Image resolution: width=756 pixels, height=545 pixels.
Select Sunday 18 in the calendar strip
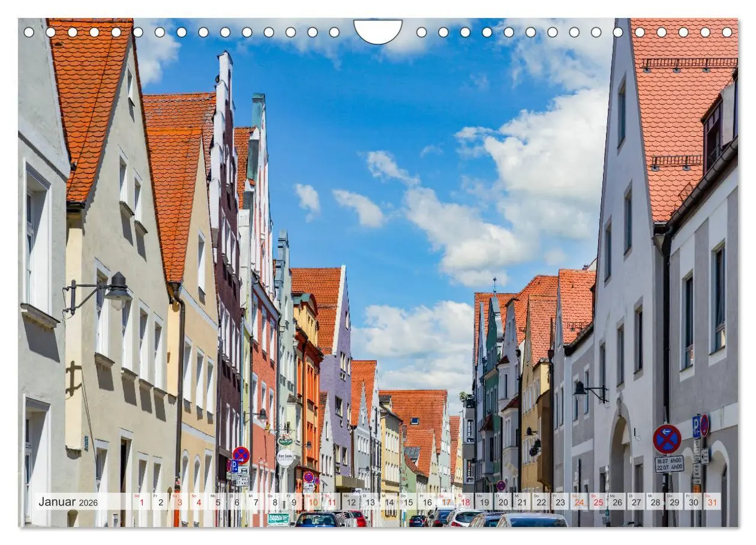coord(465,502)
